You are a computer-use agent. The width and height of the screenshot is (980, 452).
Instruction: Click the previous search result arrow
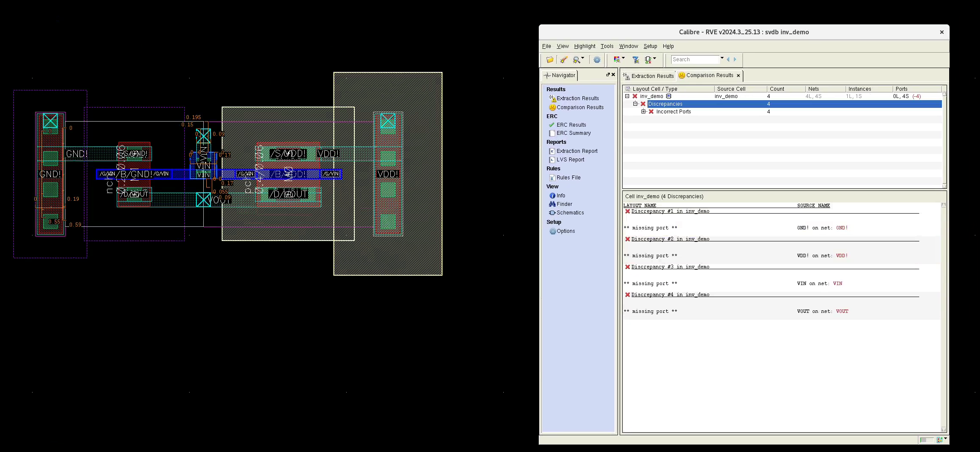[728, 59]
